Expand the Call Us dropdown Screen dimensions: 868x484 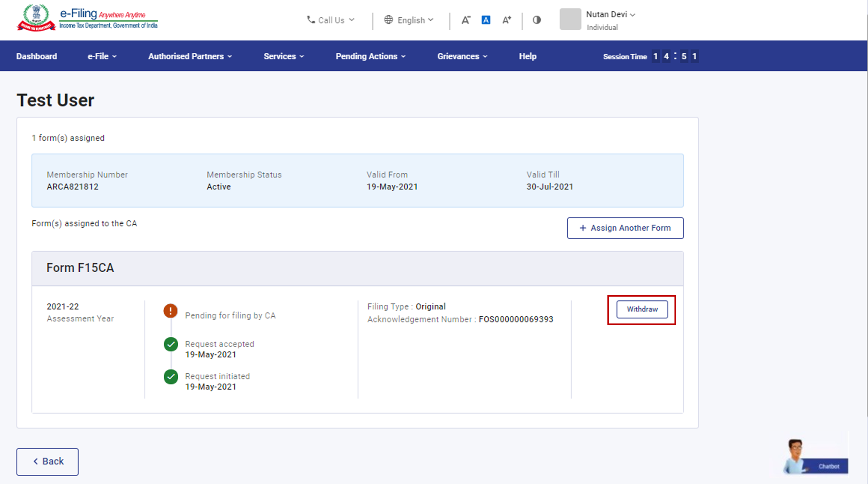[331, 20]
